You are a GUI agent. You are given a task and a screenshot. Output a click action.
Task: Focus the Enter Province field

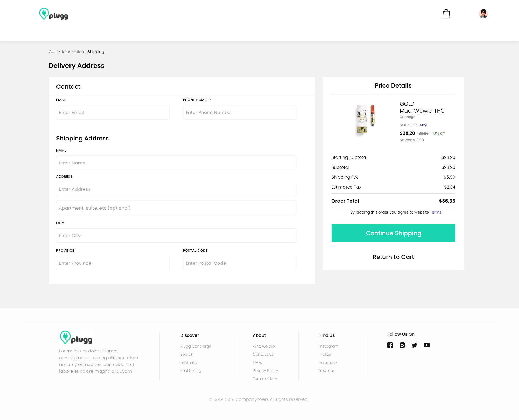(113, 263)
